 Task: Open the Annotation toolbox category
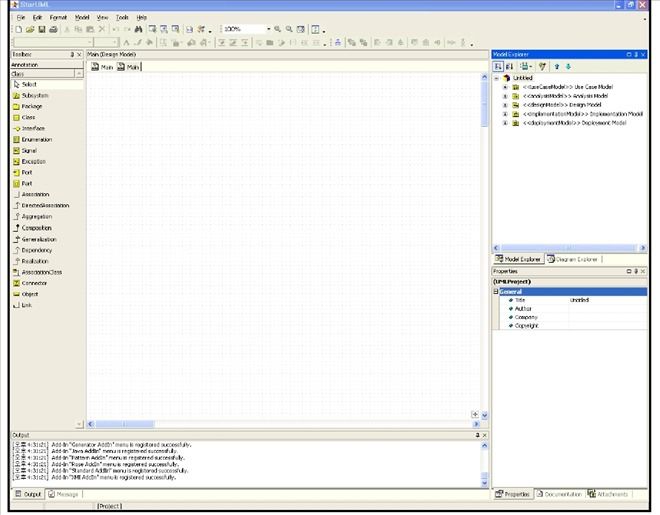tap(47, 65)
